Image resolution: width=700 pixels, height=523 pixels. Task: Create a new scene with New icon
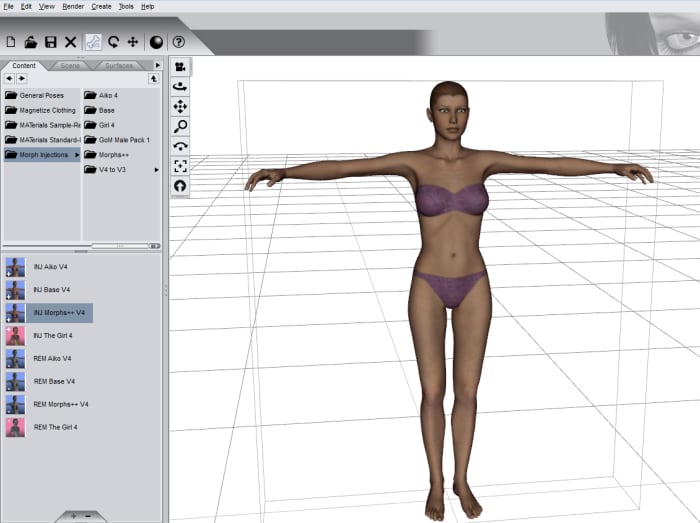[11, 42]
